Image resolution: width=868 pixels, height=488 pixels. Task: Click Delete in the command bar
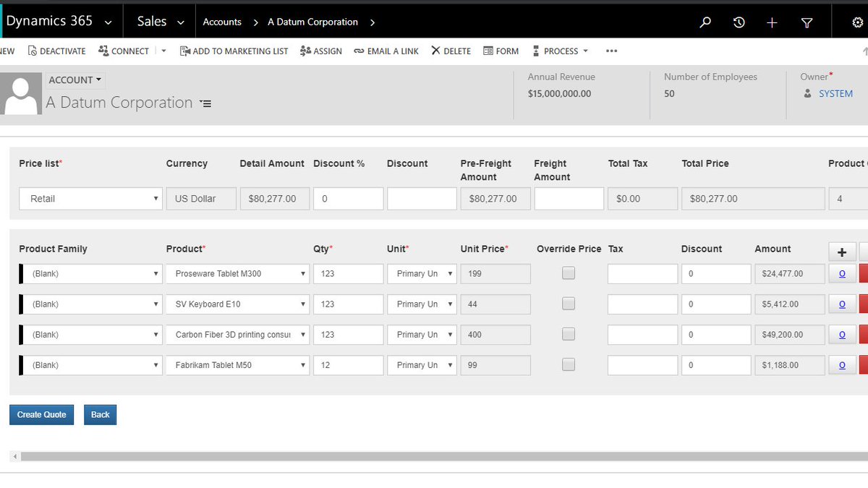[451, 51]
